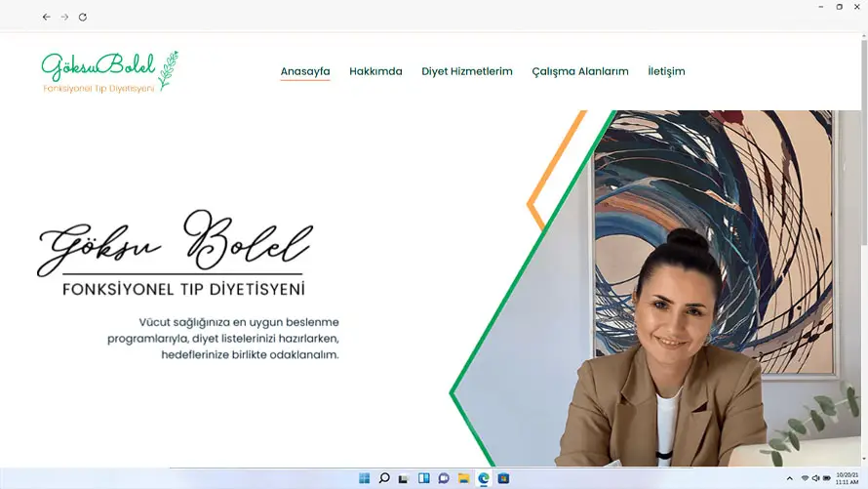This screenshot has height=489, width=868.
Task: Reload the page with the refresh icon
Action: coord(83,18)
